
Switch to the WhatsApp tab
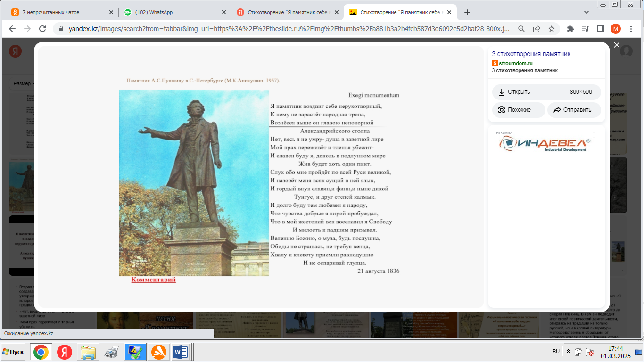pyautogui.click(x=174, y=12)
